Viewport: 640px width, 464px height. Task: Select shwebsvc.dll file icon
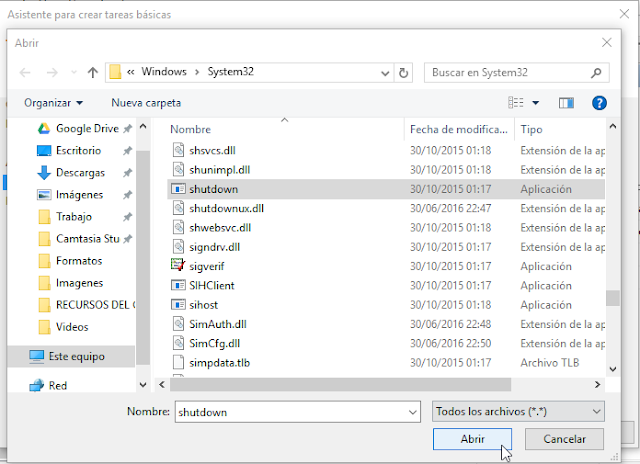[178, 227]
